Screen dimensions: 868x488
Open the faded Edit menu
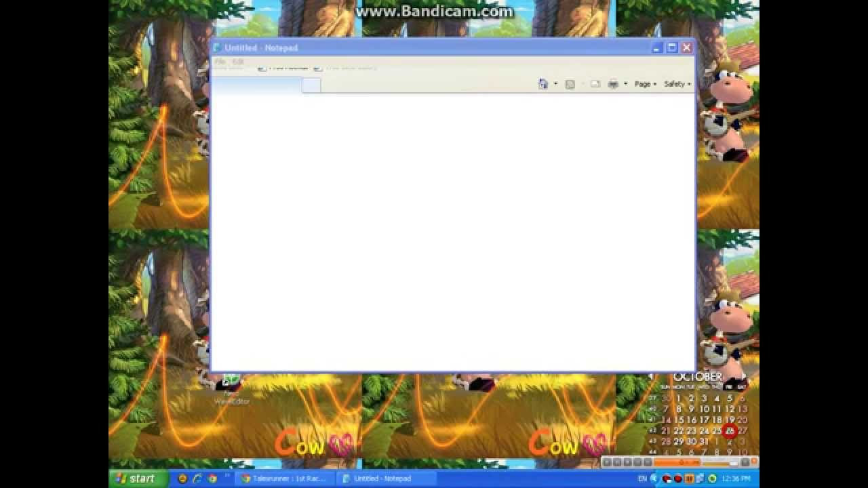[x=238, y=62]
